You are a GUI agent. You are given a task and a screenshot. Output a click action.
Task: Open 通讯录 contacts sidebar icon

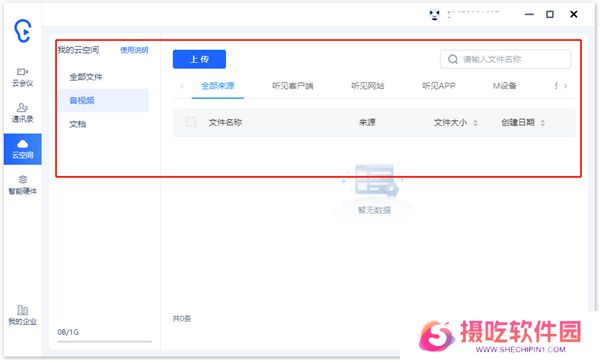[23, 113]
